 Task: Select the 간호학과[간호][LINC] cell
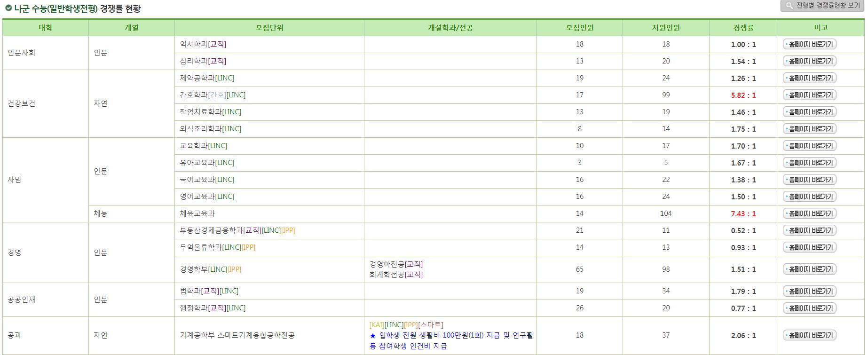(x=269, y=95)
